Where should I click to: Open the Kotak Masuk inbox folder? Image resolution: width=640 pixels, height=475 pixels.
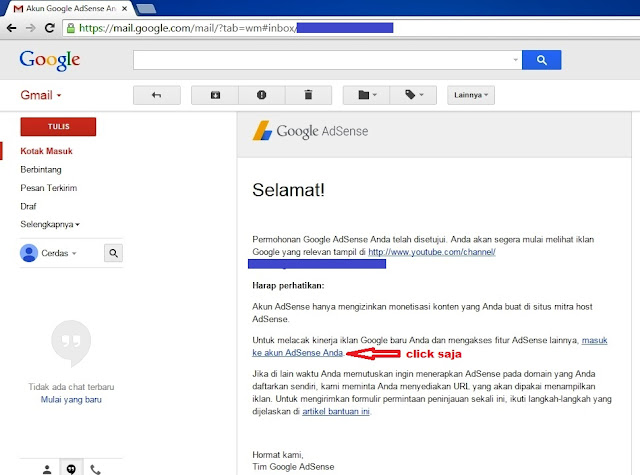pos(46,151)
